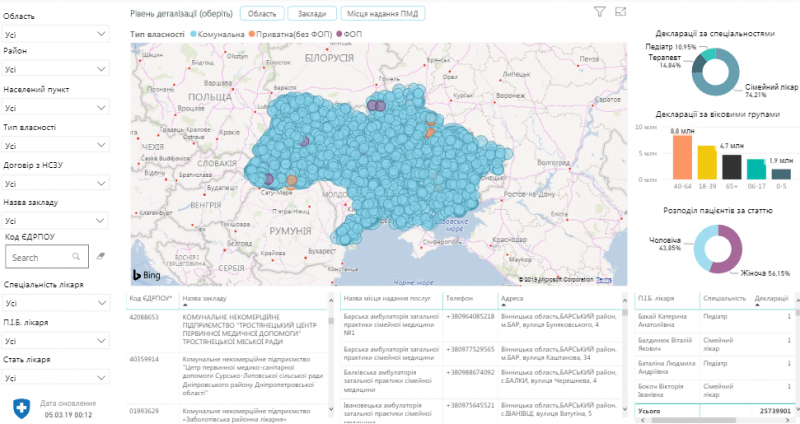Select the 18-39 age group bar
The width and height of the screenshot is (800, 424).
(707, 162)
